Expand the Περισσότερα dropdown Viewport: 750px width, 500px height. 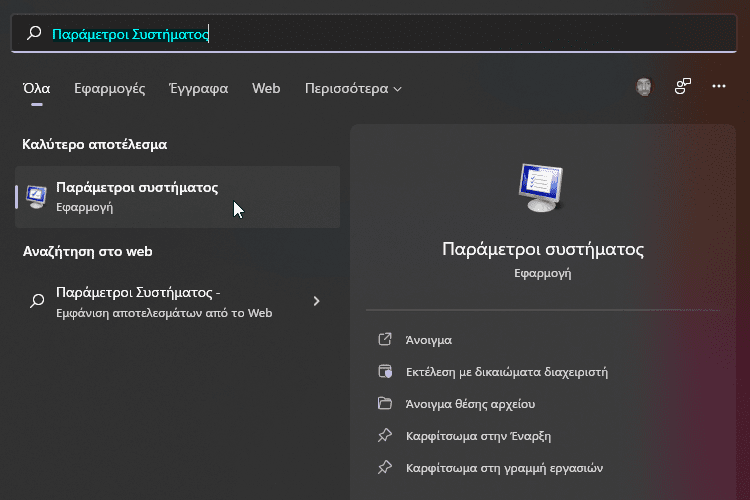pyautogui.click(x=353, y=89)
